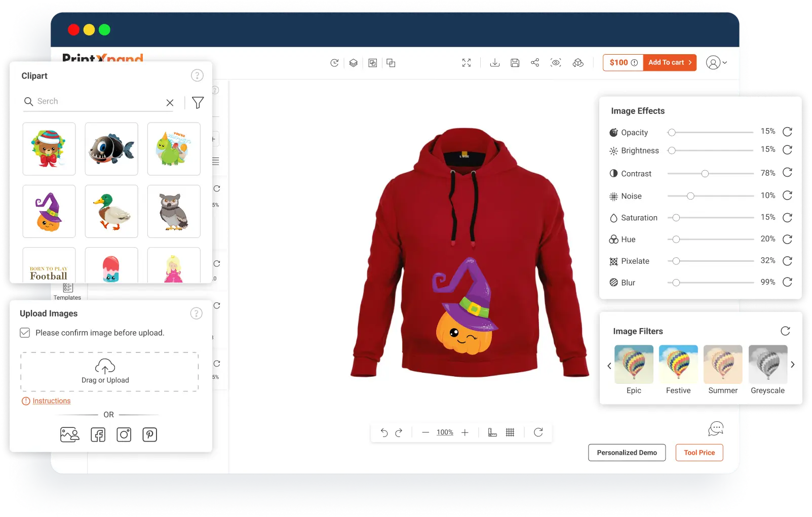The height and width of the screenshot is (517, 812).
Task: Redo the last canvas action
Action: point(399,432)
